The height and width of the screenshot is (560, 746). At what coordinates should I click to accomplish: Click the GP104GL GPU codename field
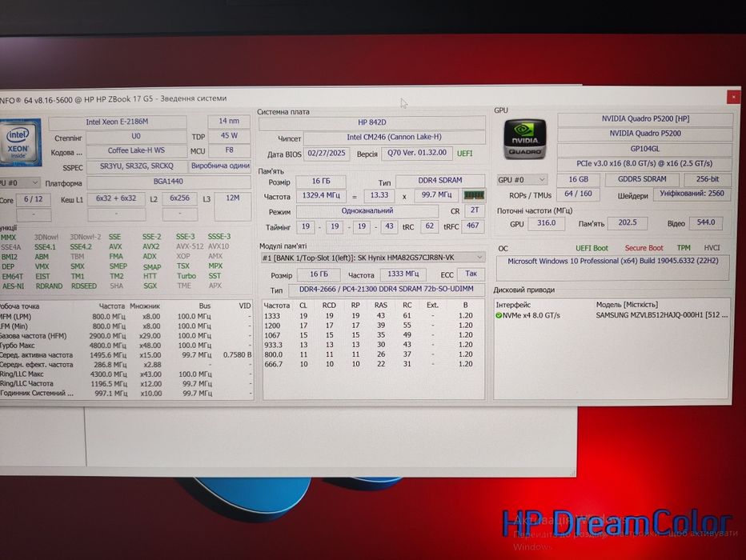coord(645,149)
